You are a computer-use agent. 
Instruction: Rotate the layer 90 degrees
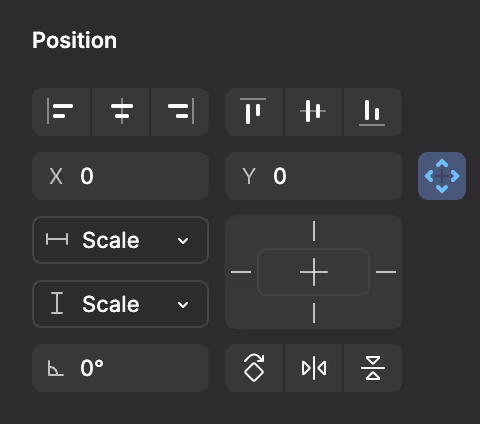[x=254, y=368]
